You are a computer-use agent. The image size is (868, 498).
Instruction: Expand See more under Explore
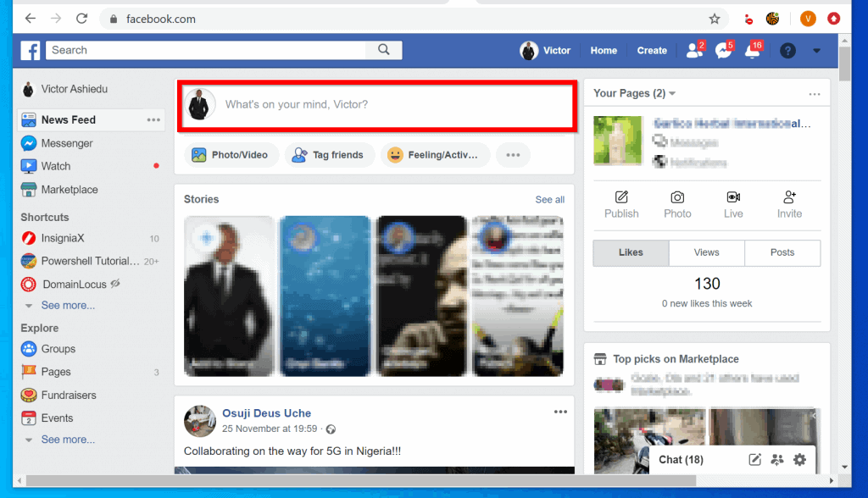click(x=68, y=440)
